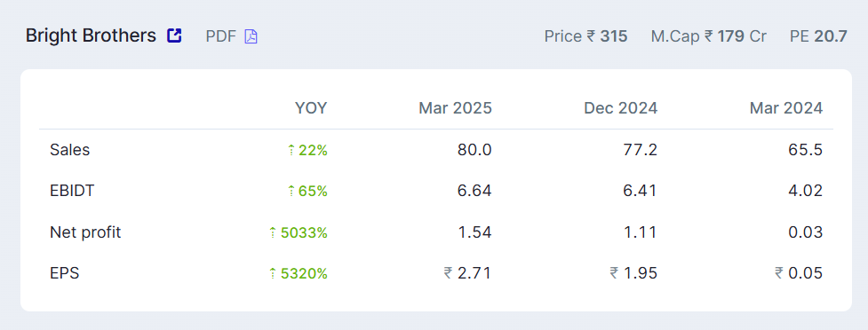The image size is (868, 330).
Task: Click the 5033% net profit growth value
Action: [x=304, y=232]
